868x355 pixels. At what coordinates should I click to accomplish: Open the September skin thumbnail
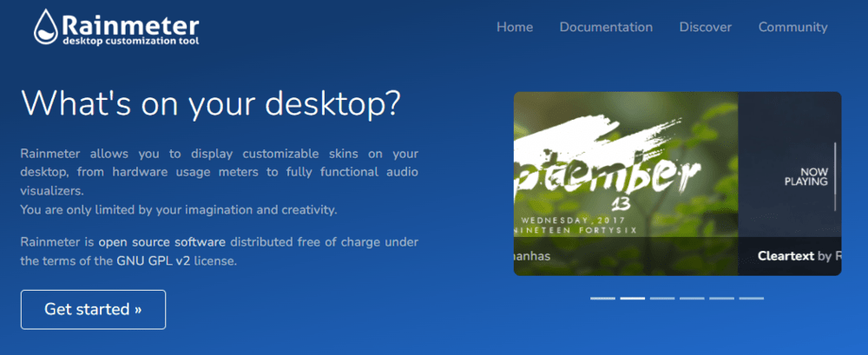(626, 183)
